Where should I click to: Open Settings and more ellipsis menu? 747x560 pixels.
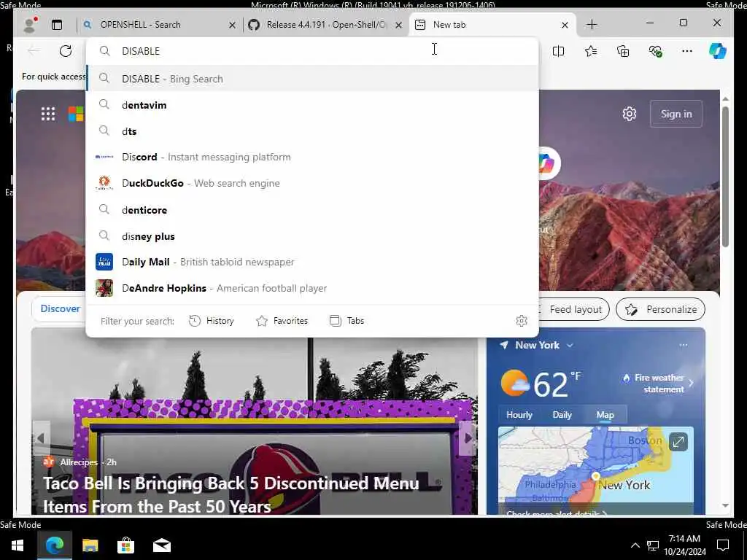pyautogui.click(x=687, y=51)
